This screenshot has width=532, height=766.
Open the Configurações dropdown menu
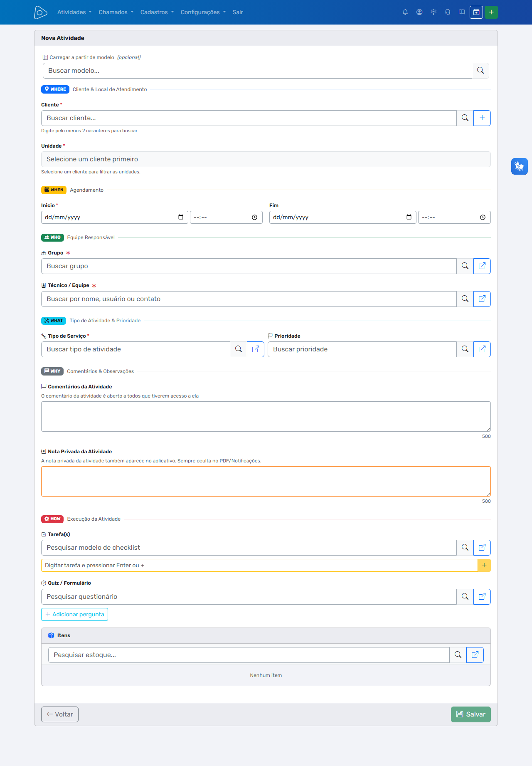[203, 12]
